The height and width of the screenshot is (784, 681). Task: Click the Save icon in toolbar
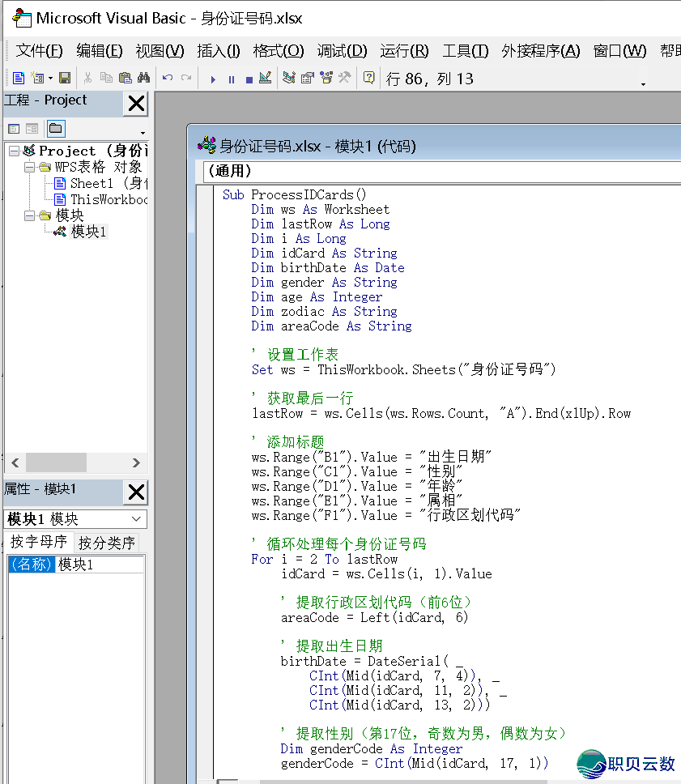(65, 79)
